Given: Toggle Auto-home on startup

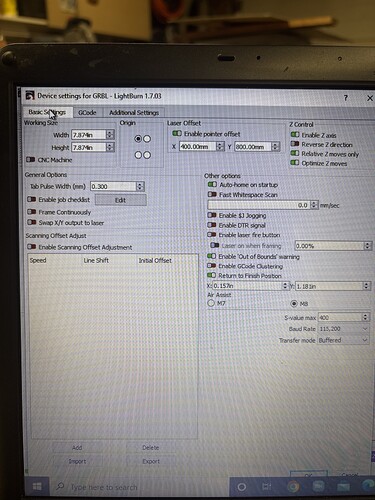Looking at the screenshot, I should pyautogui.click(x=212, y=184).
